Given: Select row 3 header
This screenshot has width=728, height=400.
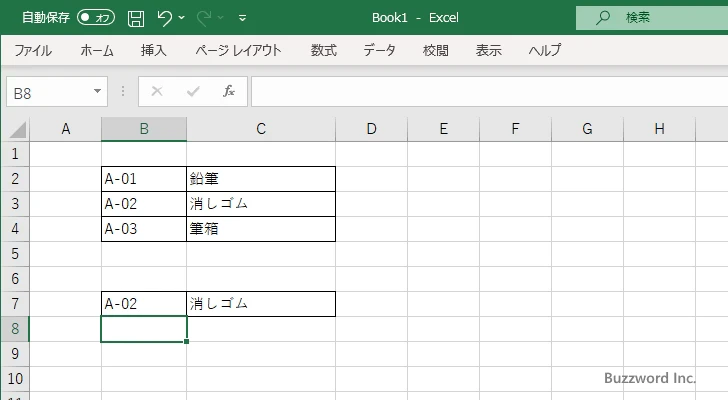Looking at the screenshot, I should point(15,204).
